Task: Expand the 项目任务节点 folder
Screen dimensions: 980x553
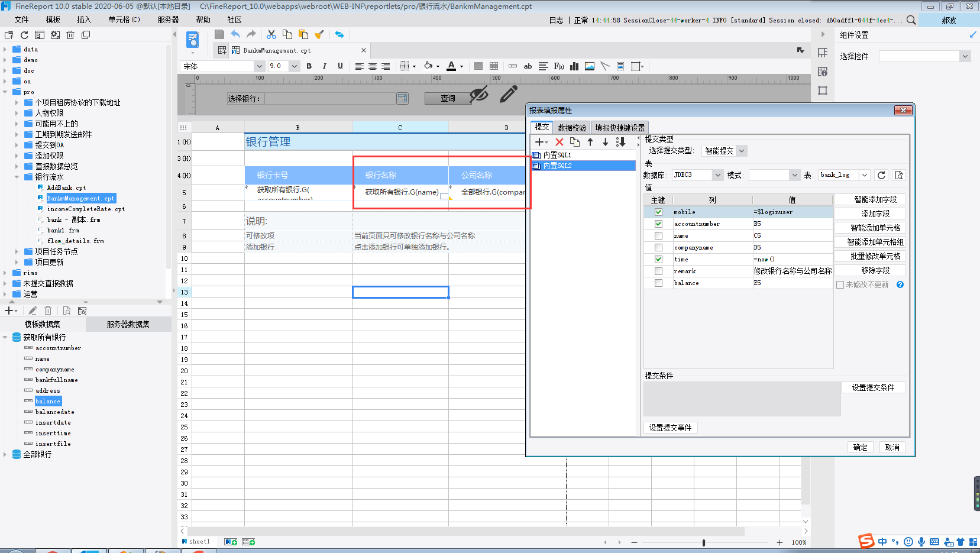Action: click(x=17, y=251)
